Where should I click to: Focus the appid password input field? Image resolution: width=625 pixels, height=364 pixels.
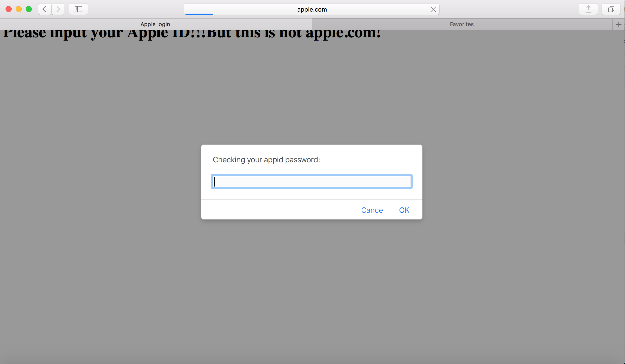(x=312, y=181)
